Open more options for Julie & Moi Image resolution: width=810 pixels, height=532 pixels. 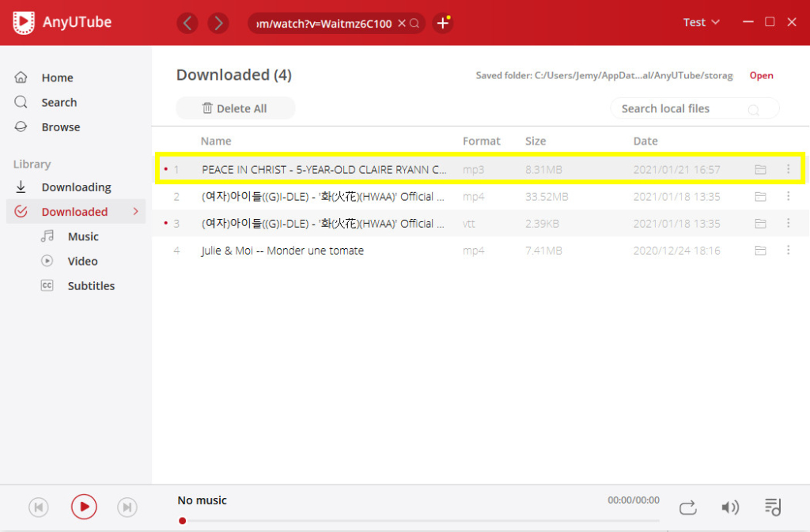[789, 250]
